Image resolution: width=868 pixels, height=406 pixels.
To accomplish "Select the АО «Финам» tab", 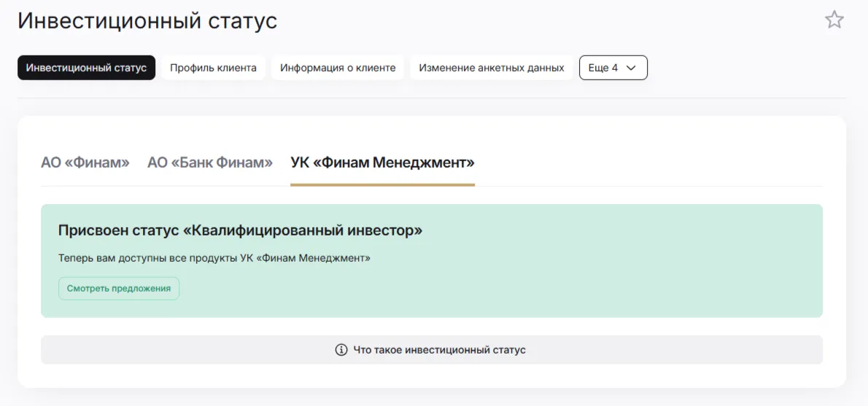I will (x=85, y=163).
